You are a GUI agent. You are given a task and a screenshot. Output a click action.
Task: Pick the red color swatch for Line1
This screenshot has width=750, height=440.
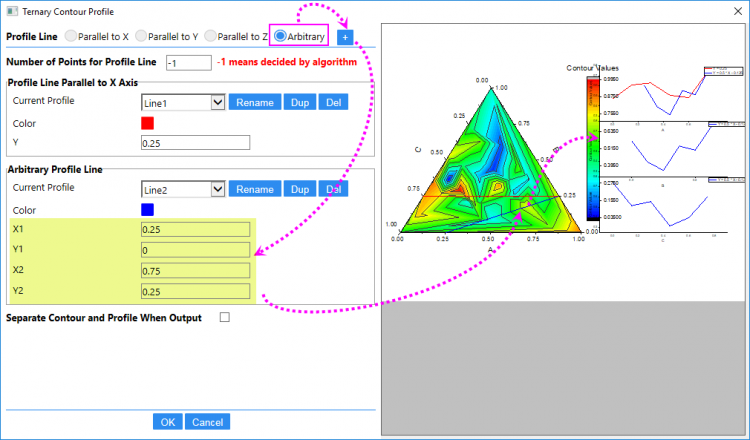[x=147, y=123]
